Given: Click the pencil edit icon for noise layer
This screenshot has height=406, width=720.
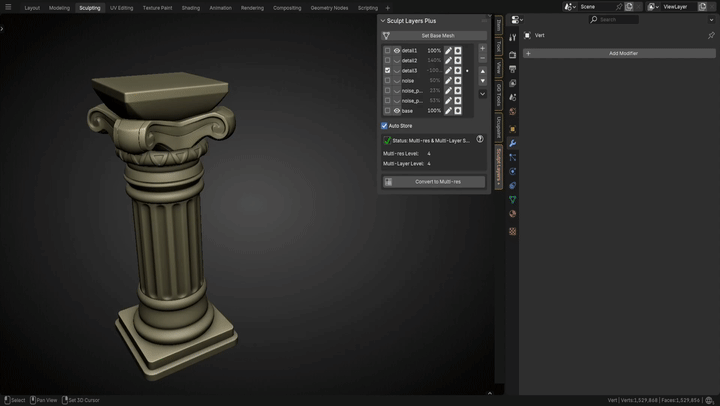Looking at the screenshot, I should tap(448, 81).
